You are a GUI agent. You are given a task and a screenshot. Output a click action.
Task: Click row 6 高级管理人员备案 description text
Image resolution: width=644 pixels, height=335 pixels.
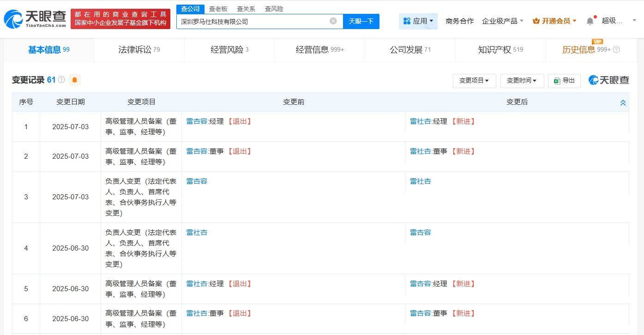pyautogui.click(x=141, y=319)
